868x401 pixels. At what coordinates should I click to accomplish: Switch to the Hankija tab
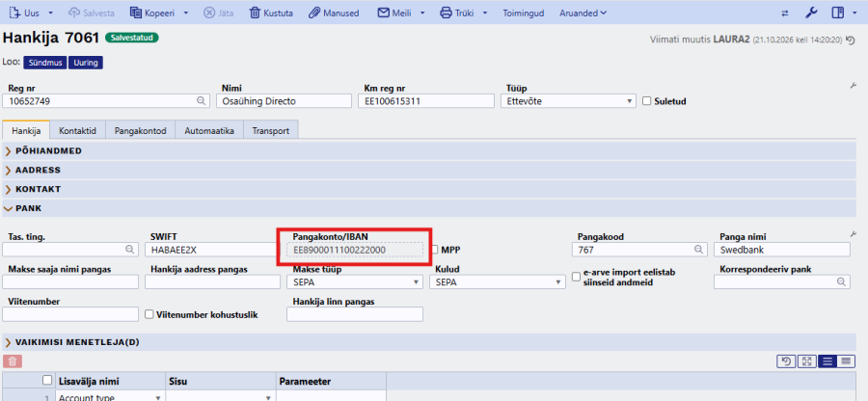tap(26, 131)
